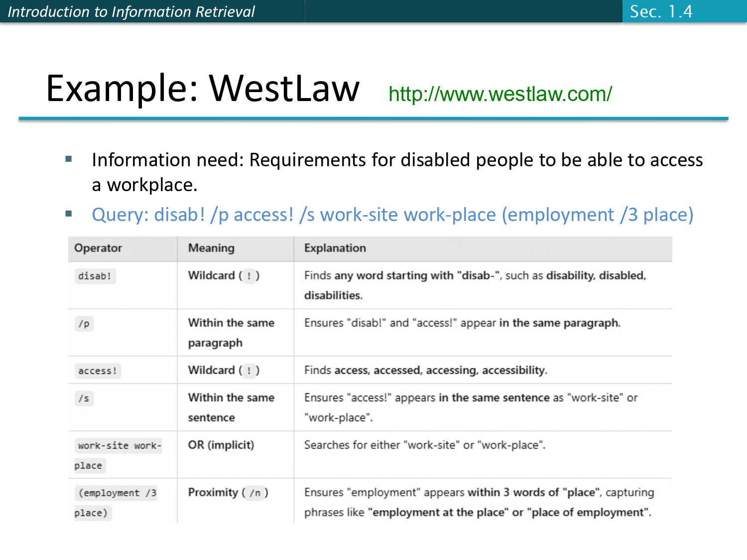The image size is (747, 560).
Task: Click the '/p' operator code chip
Action: (84, 324)
